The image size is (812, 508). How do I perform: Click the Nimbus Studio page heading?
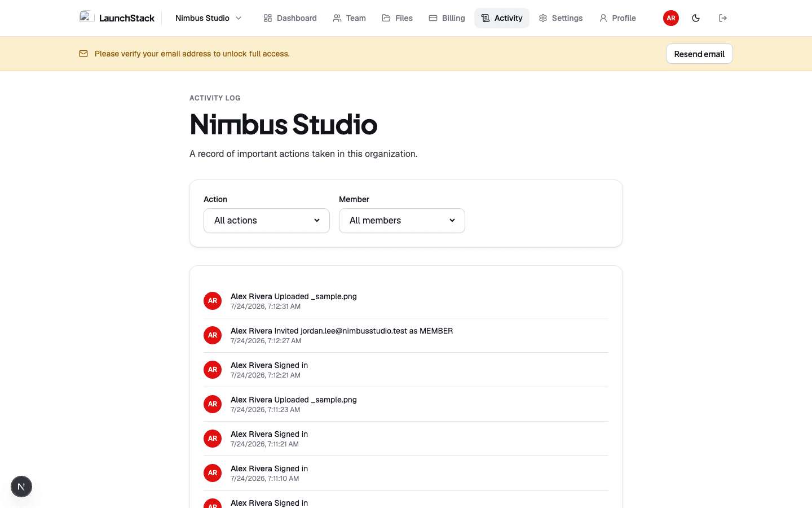coord(284,124)
